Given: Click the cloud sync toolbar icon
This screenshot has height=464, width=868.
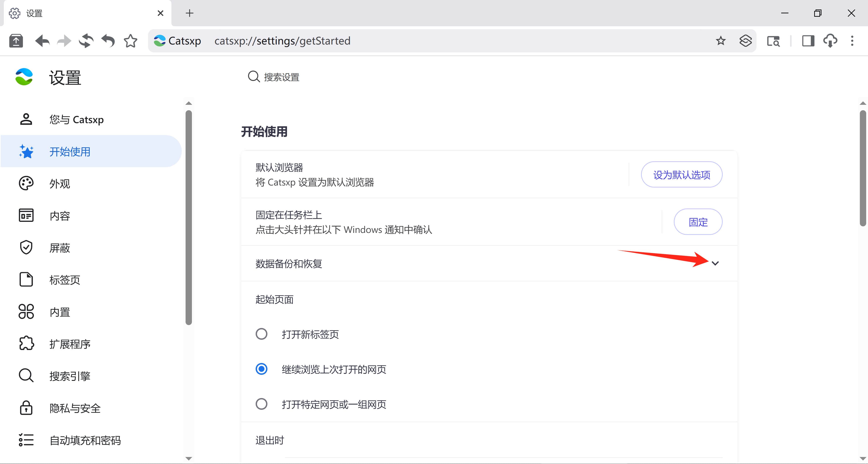Looking at the screenshot, I should pyautogui.click(x=830, y=41).
